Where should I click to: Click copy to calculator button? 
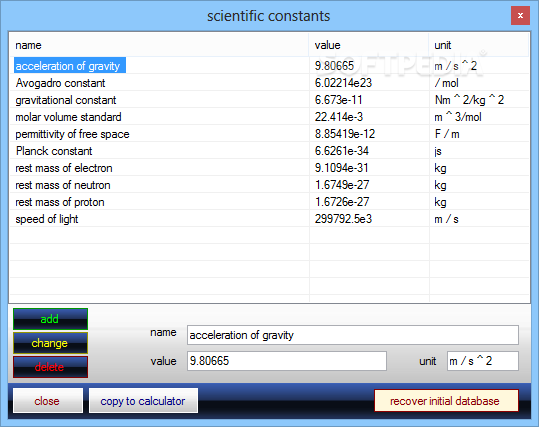pos(143,401)
